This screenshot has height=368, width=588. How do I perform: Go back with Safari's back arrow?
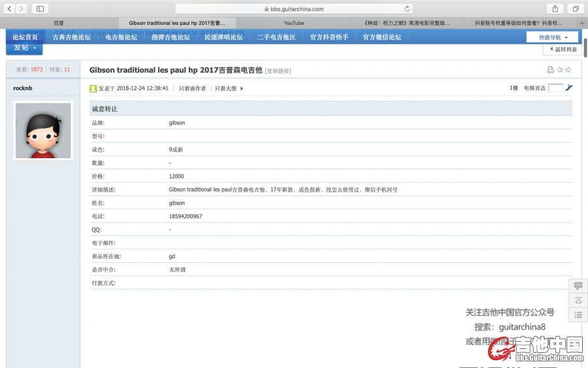click(9, 8)
